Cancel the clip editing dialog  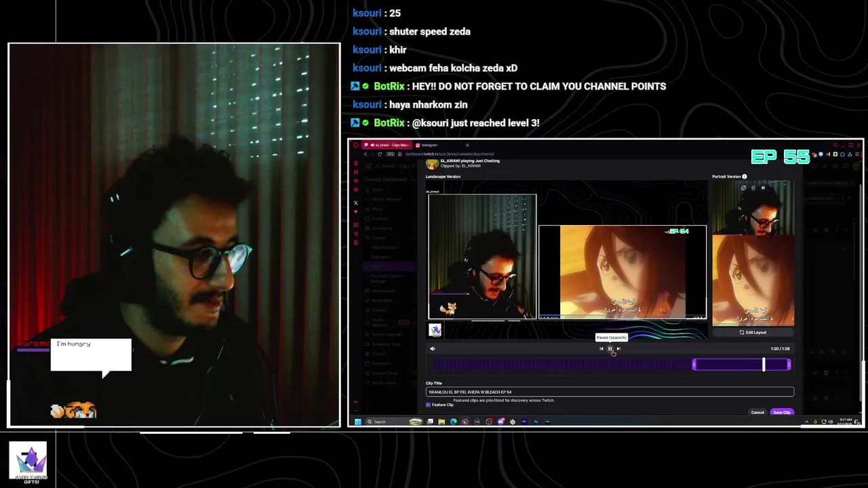pos(757,412)
